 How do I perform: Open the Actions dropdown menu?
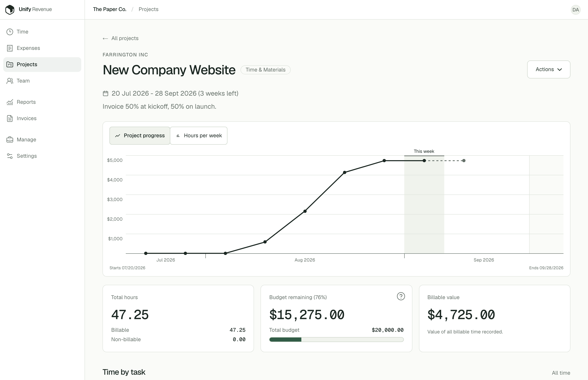[x=549, y=69]
